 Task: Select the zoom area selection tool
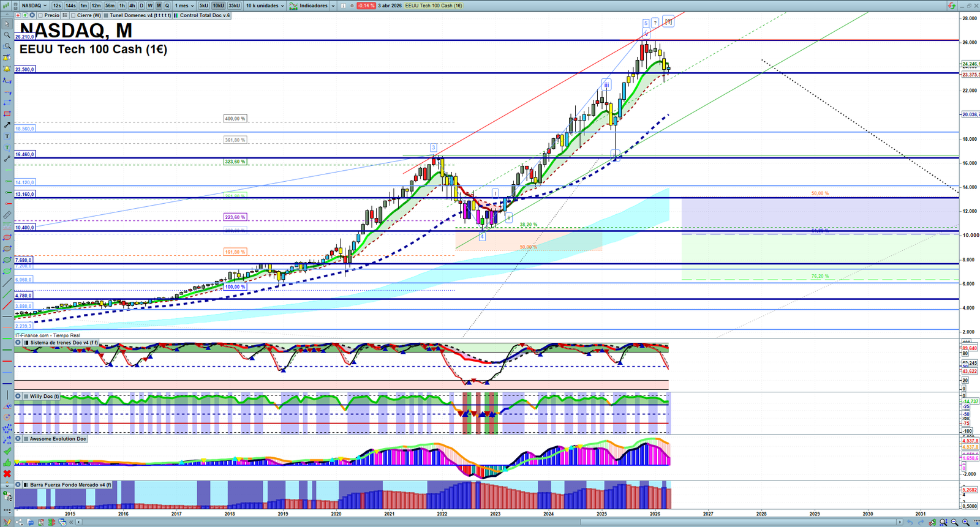7,46
